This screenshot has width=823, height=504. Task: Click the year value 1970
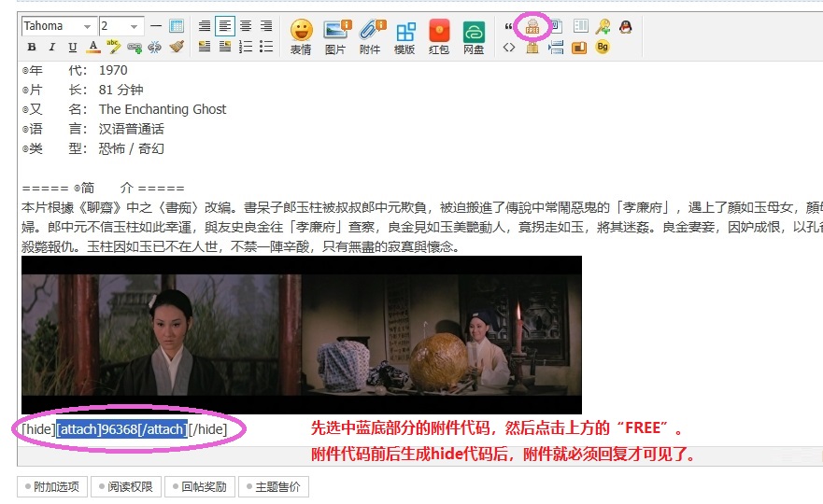(113, 70)
